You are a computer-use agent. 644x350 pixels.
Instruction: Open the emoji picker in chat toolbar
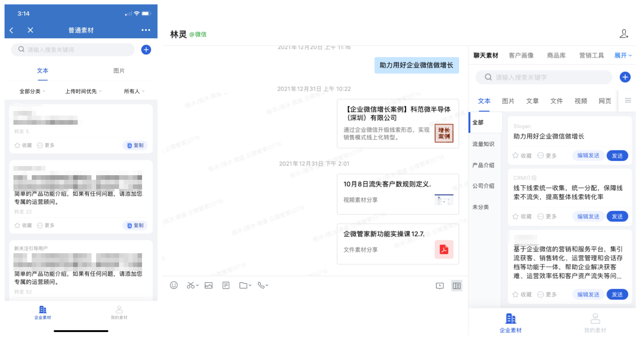(x=174, y=285)
